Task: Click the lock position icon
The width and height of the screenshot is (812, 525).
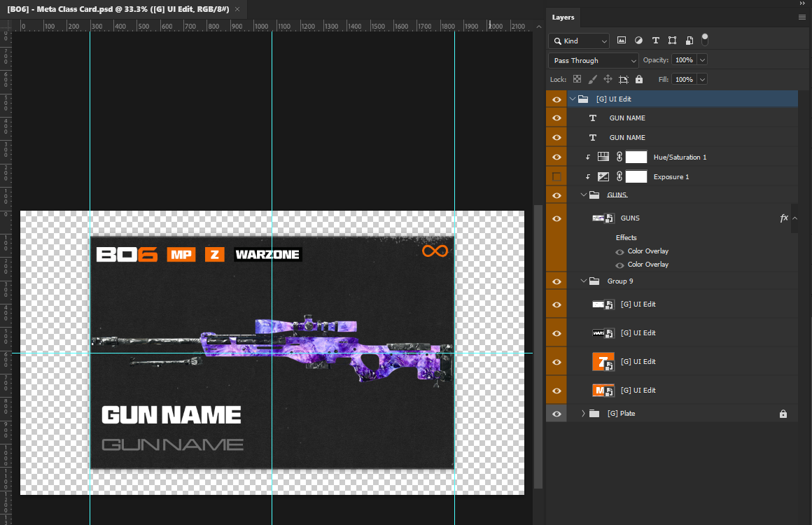Action: tap(608, 80)
